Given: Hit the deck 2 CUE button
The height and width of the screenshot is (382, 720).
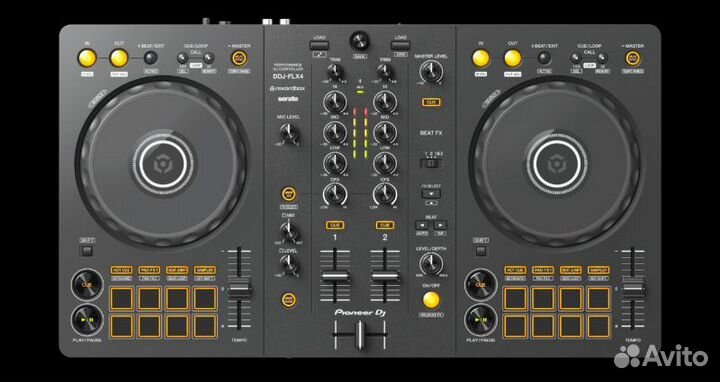Looking at the screenshot, I should coord(481,285).
